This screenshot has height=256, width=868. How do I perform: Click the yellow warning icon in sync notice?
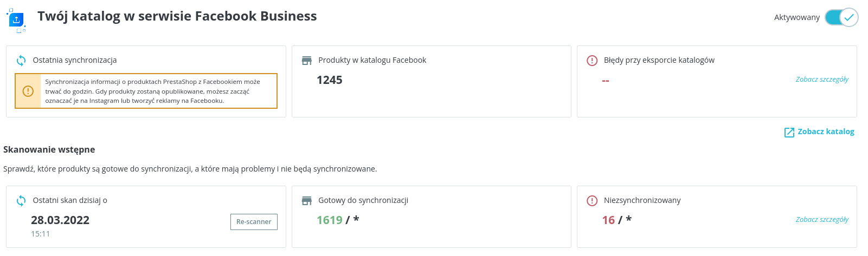[28, 91]
